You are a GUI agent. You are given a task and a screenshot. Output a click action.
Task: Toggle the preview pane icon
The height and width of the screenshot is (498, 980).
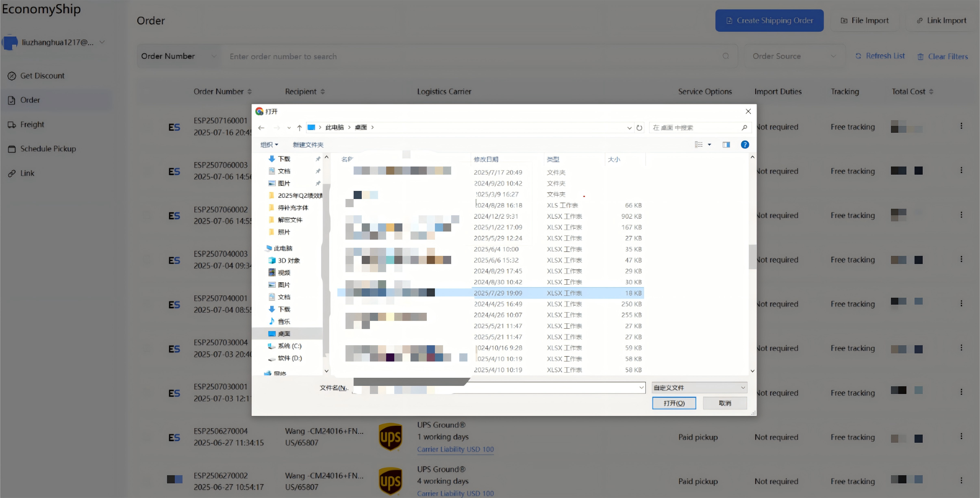(x=726, y=145)
